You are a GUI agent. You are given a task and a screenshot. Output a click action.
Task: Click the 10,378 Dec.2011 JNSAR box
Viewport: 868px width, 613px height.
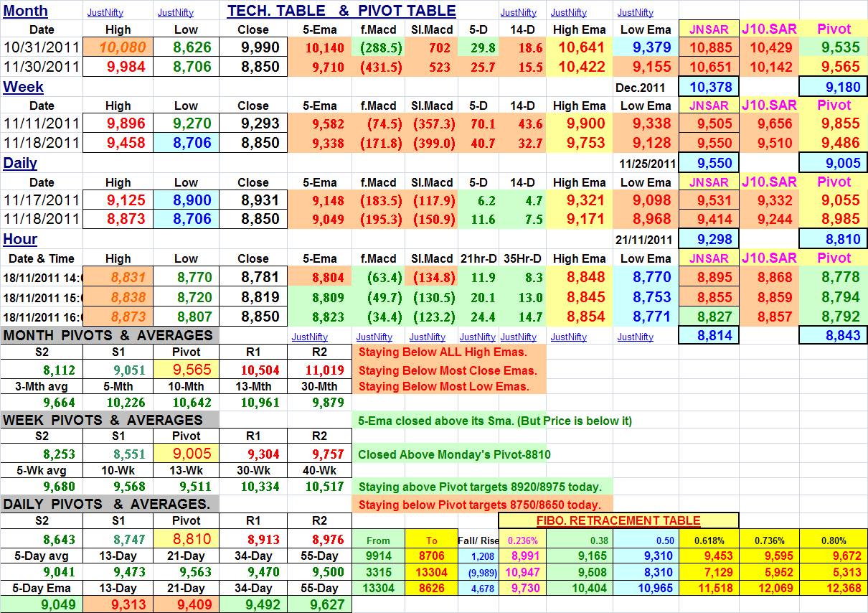tap(709, 87)
